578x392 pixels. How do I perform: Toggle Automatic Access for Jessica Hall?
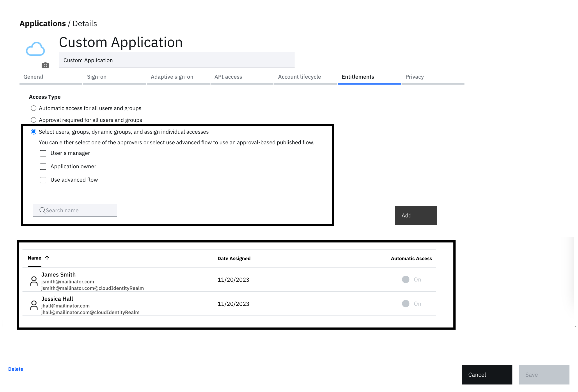(406, 304)
